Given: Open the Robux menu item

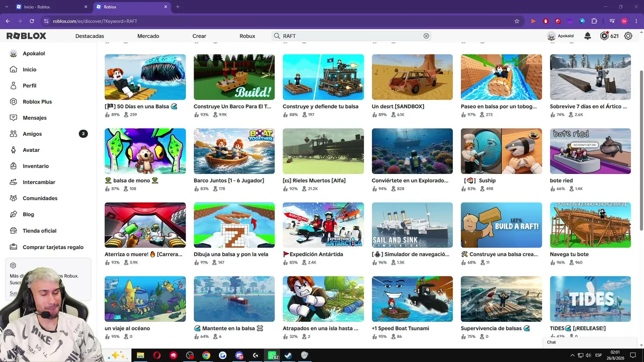Looking at the screenshot, I should 247,36.
